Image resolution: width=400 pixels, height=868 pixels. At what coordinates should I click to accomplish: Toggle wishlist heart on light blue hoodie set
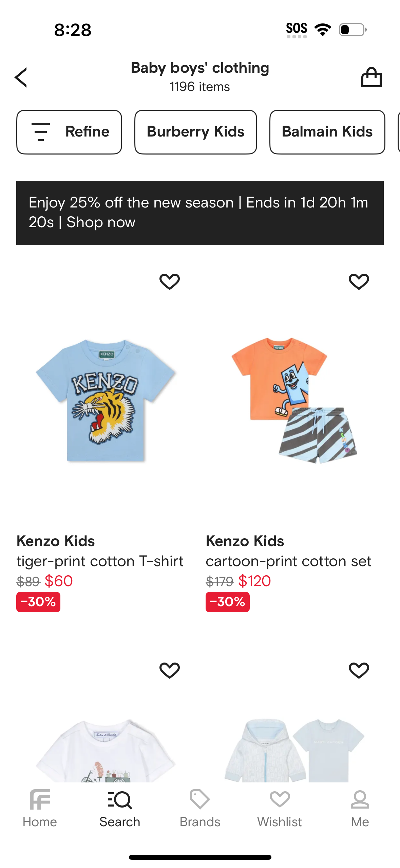[359, 670]
